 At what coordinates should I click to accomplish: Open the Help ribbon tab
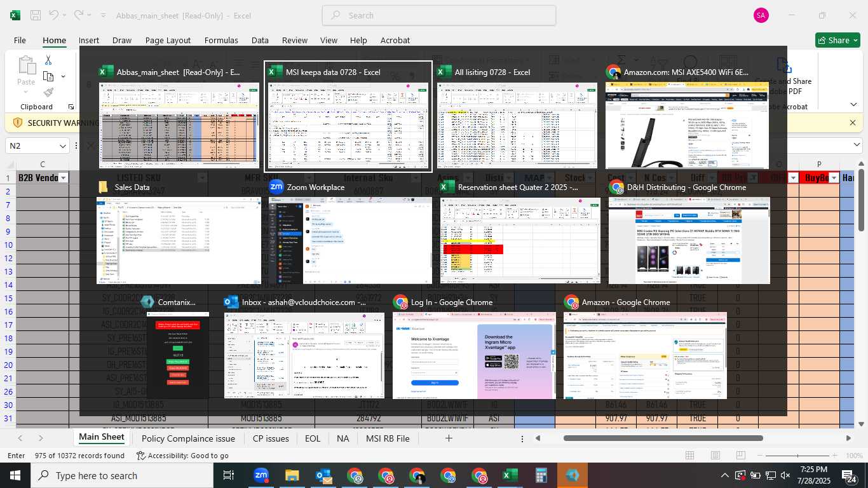click(358, 40)
